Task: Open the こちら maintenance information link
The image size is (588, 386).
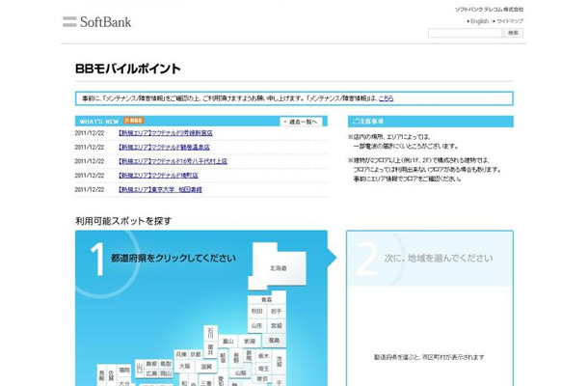Action: coord(386,98)
